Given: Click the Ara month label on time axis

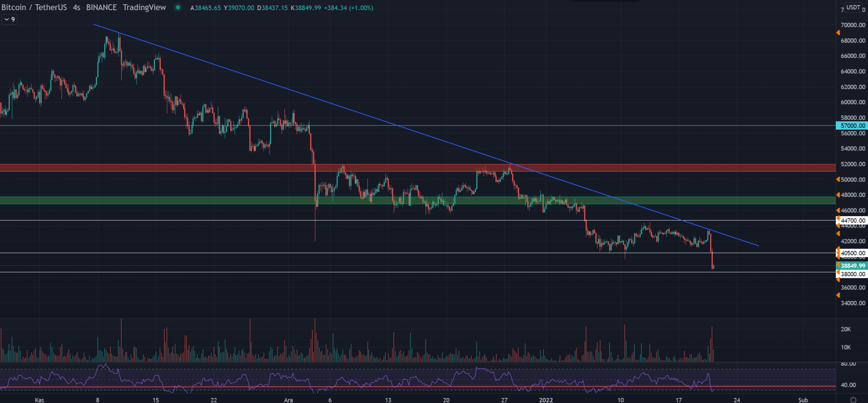Looking at the screenshot, I should point(288,400).
